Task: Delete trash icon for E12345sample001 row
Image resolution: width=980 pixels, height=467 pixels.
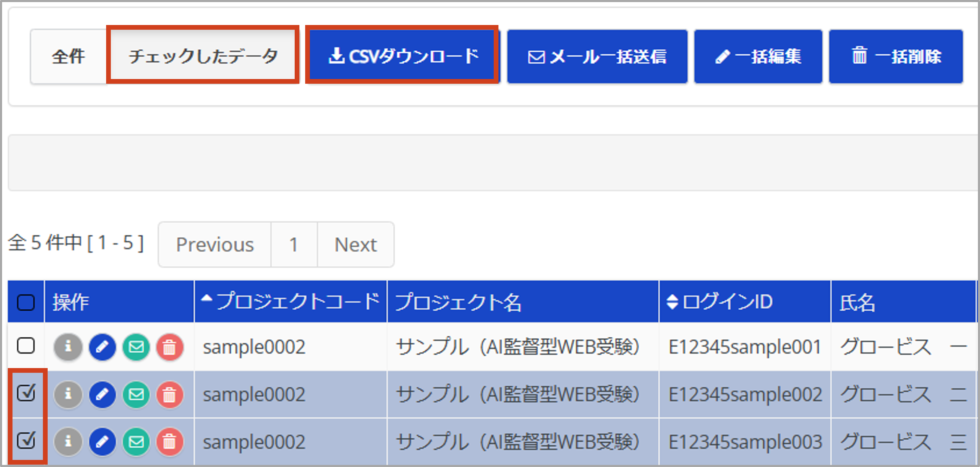Action: point(170,347)
